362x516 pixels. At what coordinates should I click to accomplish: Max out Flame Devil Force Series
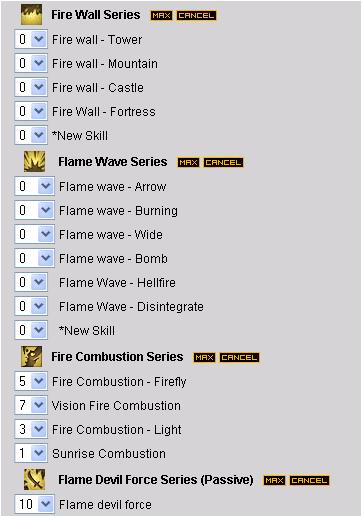click(274, 480)
